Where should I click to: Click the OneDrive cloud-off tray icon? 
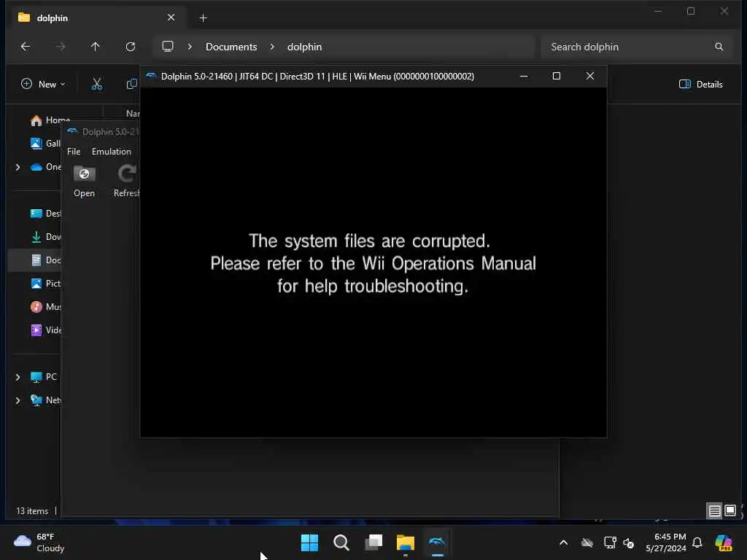coord(587,542)
